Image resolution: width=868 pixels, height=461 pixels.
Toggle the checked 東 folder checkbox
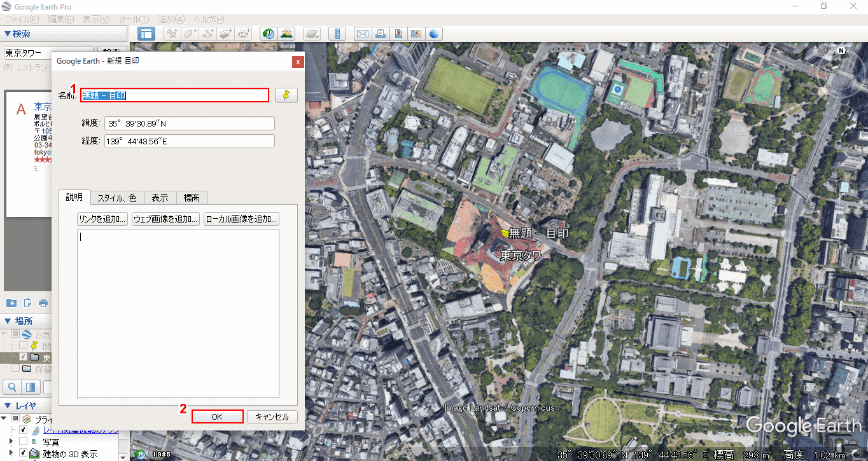[x=24, y=357]
